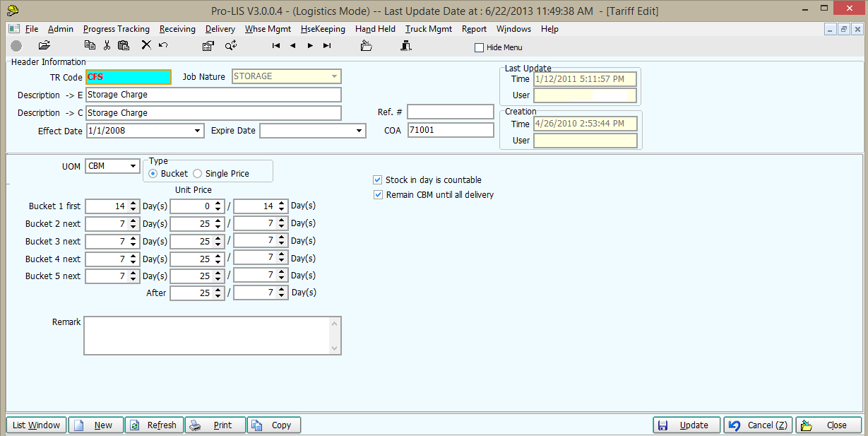
Task: Click the properties form toolbar icon
Action: [208, 45]
